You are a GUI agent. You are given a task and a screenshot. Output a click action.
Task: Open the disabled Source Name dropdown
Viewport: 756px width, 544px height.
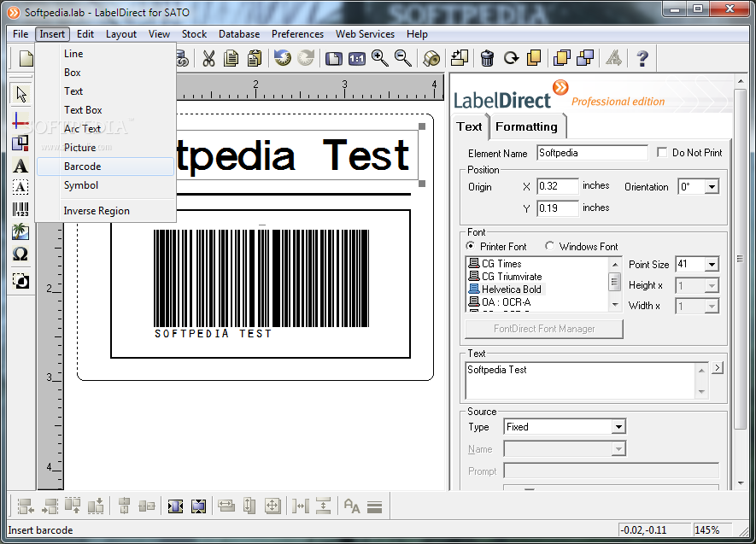(x=618, y=448)
